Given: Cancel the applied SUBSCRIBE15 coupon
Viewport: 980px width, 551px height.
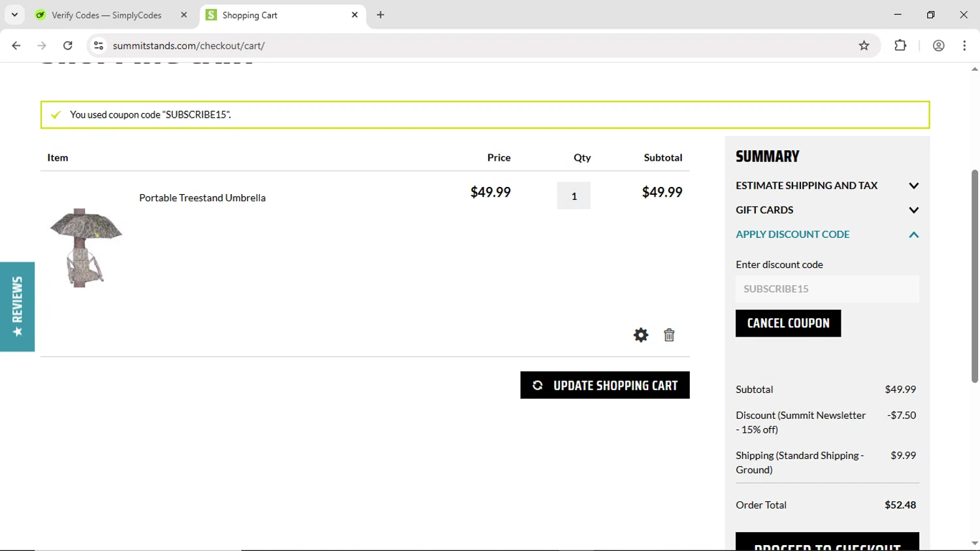Looking at the screenshot, I should pos(788,324).
